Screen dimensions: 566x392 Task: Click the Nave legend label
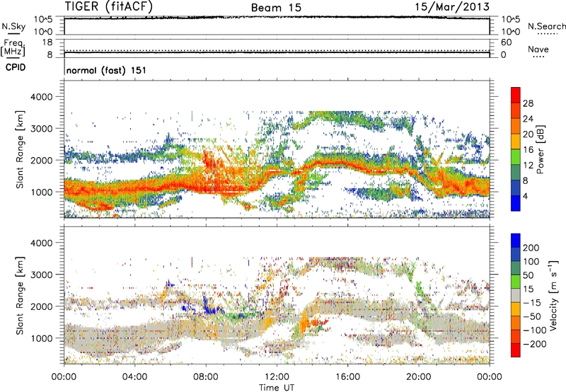pyautogui.click(x=538, y=49)
